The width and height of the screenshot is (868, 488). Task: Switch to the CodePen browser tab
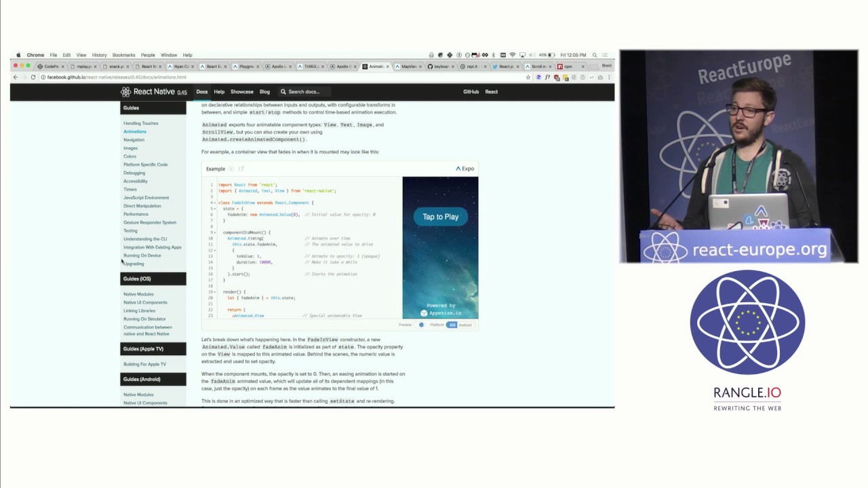pos(50,66)
